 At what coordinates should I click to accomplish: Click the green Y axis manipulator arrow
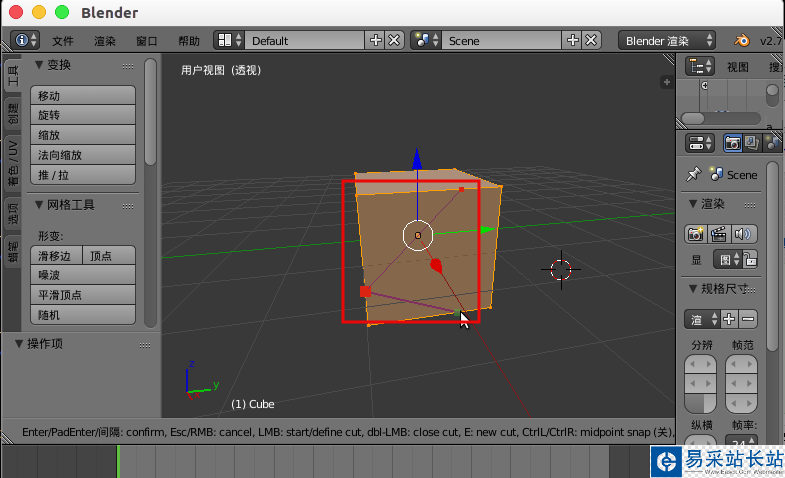point(488,230)
